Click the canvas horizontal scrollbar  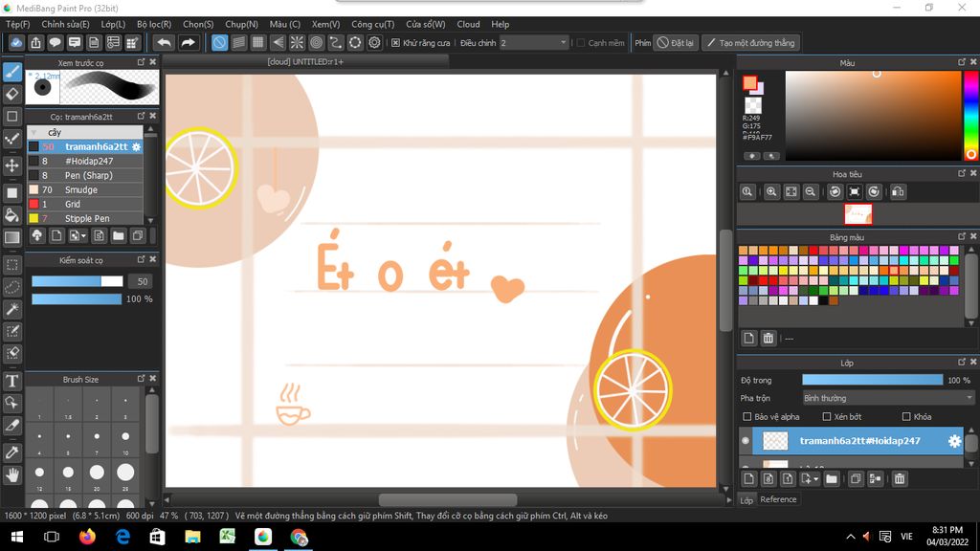pos(448,499)
